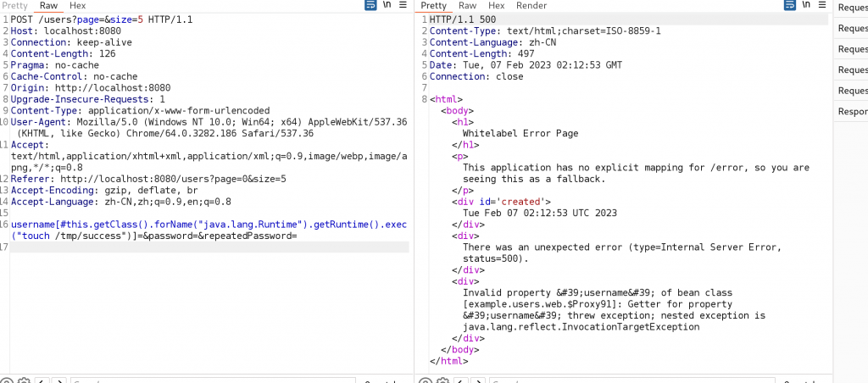Click the request Content-Type urlencoded header

click(x=140, y=110)
